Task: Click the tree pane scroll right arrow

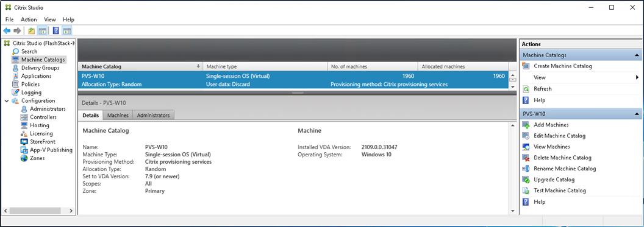Action: point(71,211)
